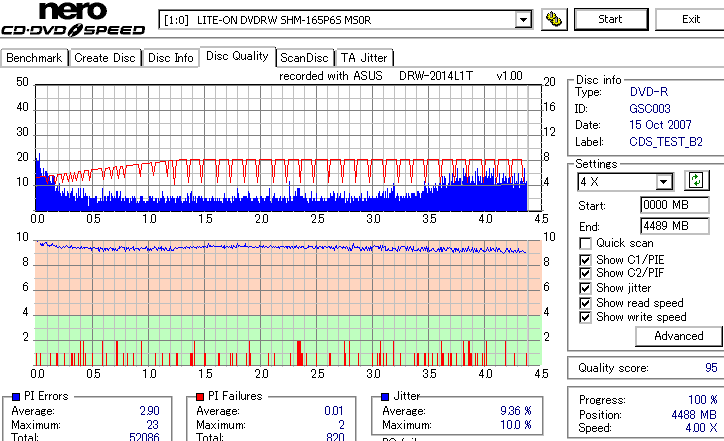Open the 4 X speed dropdown arrow
Image resolution: width=724 pixels, height=441 pixels.
(664, 181)
